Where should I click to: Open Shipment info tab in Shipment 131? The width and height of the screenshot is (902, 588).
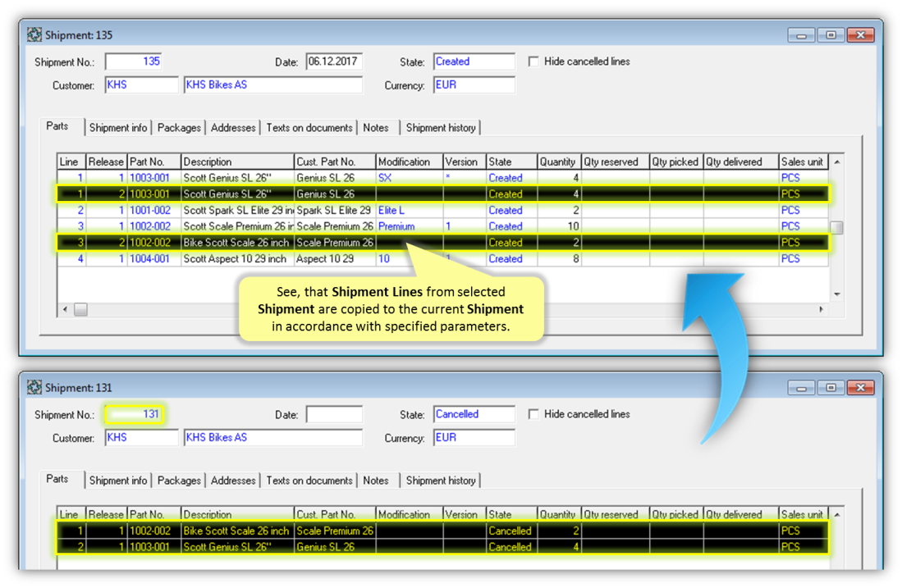118,481
